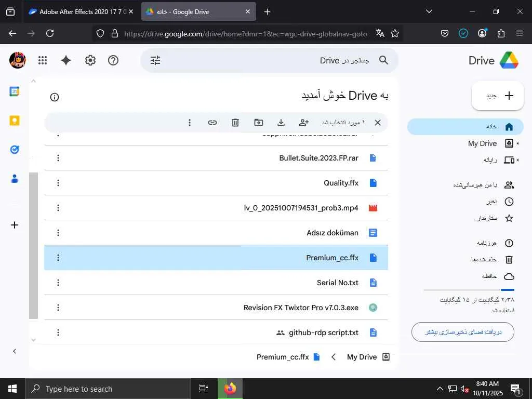Image resolution: width=532 pixels, height=399 pixels.
Task: Open Google Calendar side panel icon
Action: (14, 91)
